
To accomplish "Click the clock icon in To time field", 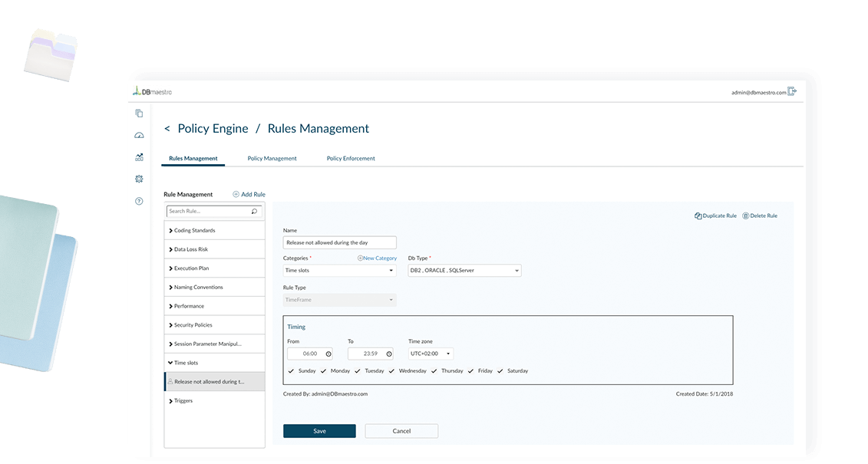I will click(x=389, y=354).
